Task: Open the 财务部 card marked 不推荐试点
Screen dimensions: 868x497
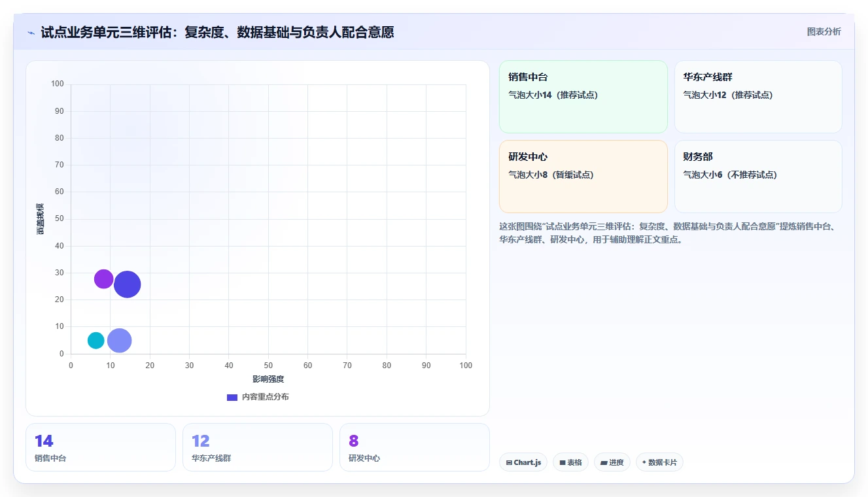Action: coord(758,177)
